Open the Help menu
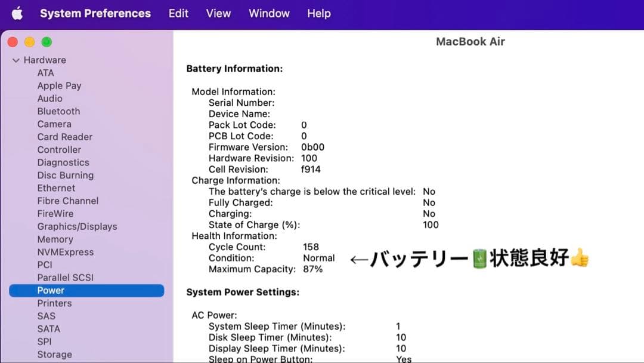Screen dimensions: 644x363 click(319, 13)
